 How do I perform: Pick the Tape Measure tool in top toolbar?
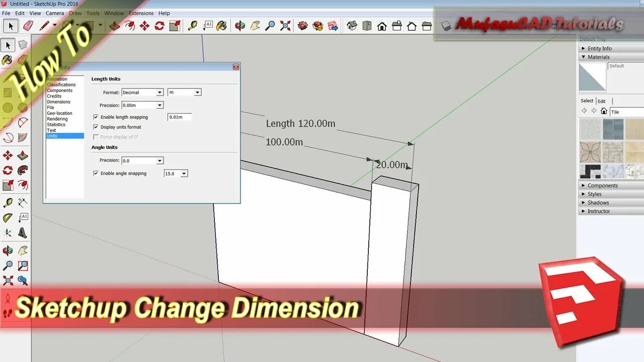(x=192, y=26)
